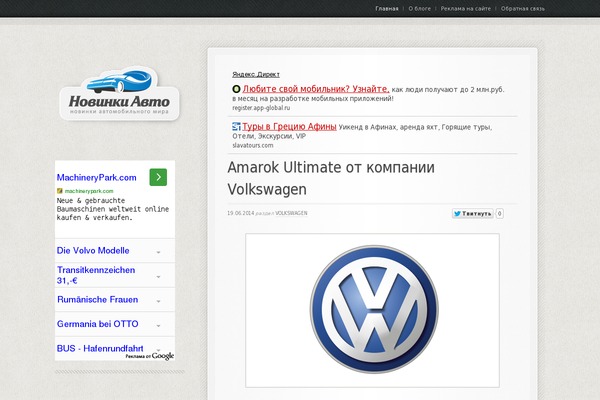Expand the Rumänische Frauen chevron
This screenshot has width=600, height=400.
(158, 301)
